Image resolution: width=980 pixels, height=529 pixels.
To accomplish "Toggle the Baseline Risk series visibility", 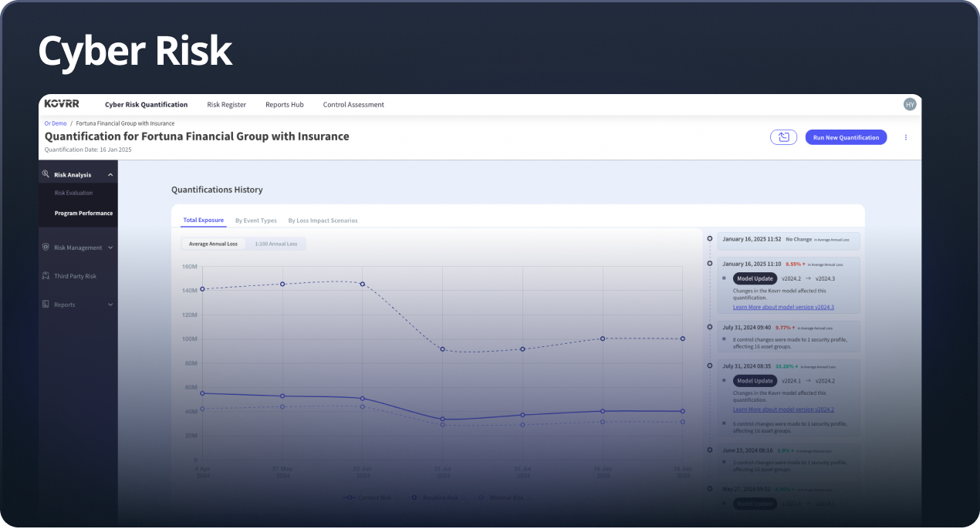I will pyautogui.click(x=437, y=497).
